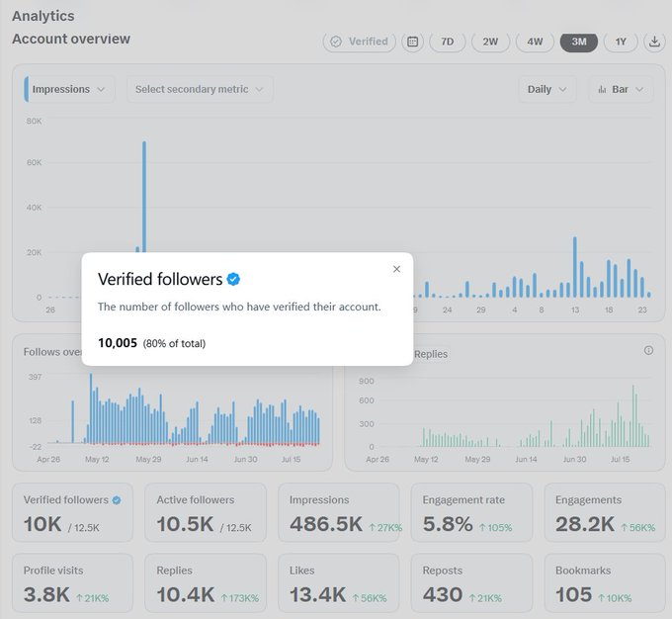
Task: Toggle the Verified filter button
Action: (x=359, y=42)
